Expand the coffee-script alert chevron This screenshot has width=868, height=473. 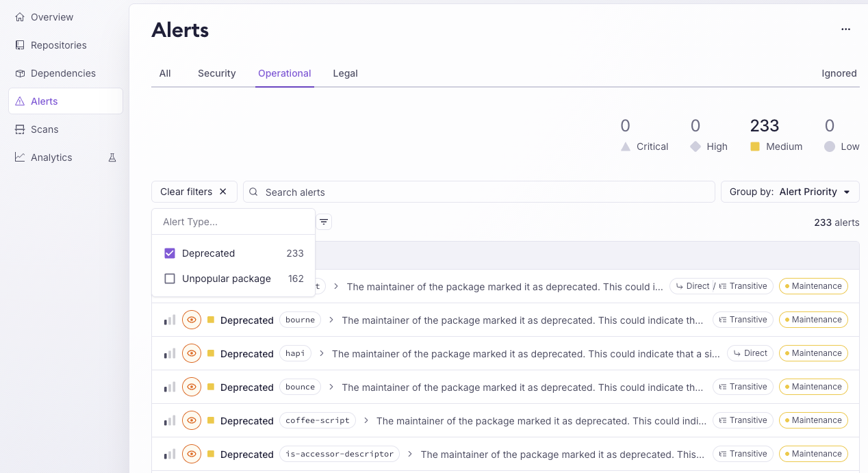click(366, 421)
